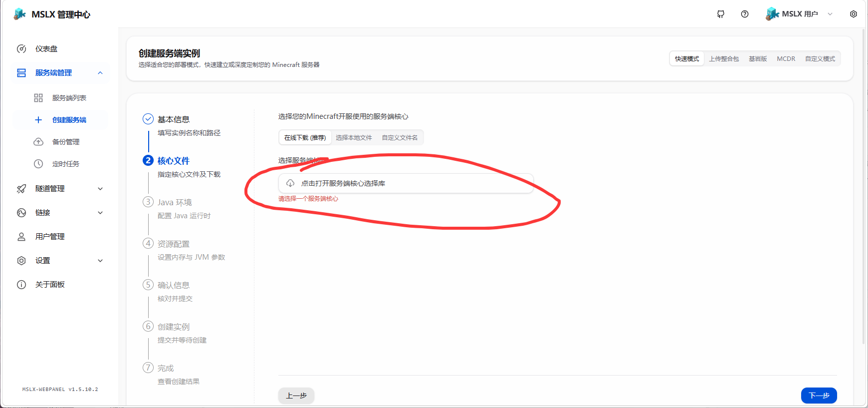This screenshot has height=408, width=868.
Task: Open 用户管理 in sidebar
Action: click(60, 237)
